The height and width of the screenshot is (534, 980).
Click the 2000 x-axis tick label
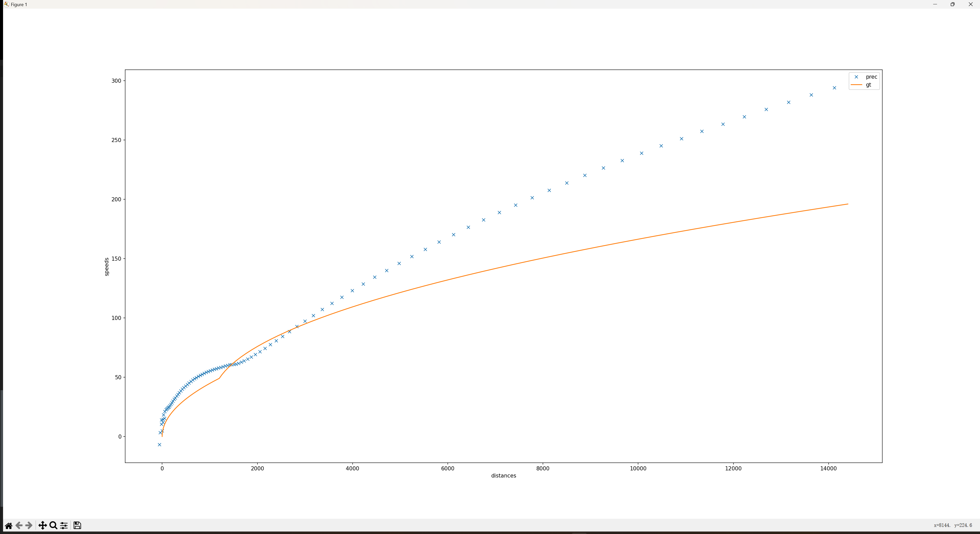257,469
